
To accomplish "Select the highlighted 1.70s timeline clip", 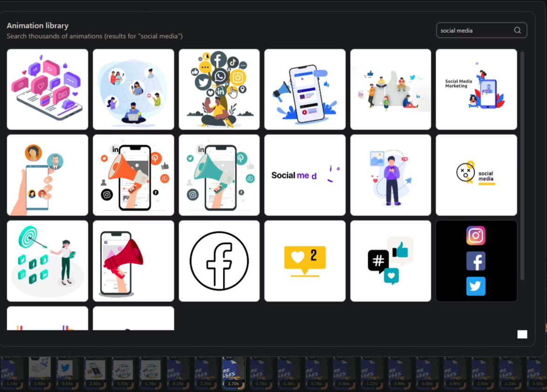I will click(233, 372).
